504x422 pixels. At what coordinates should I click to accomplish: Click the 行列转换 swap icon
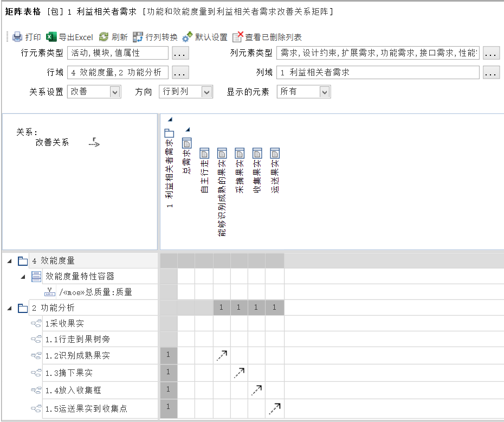pos(138,37)
